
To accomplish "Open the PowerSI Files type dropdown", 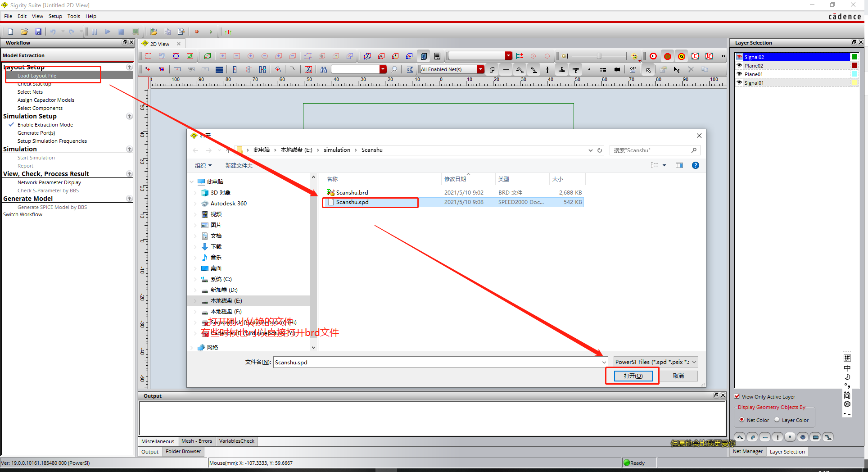I will [656, 362].
